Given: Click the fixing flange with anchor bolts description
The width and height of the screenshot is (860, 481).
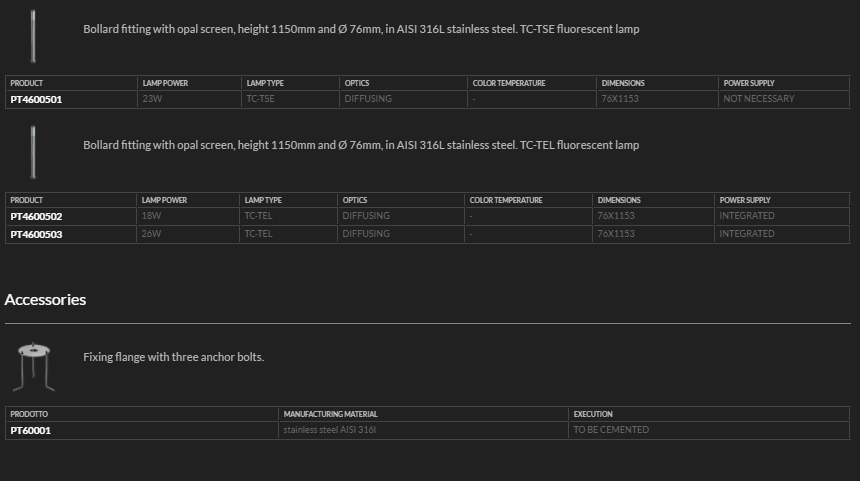Looking at the screenshot, I should (x=173, y=357).
